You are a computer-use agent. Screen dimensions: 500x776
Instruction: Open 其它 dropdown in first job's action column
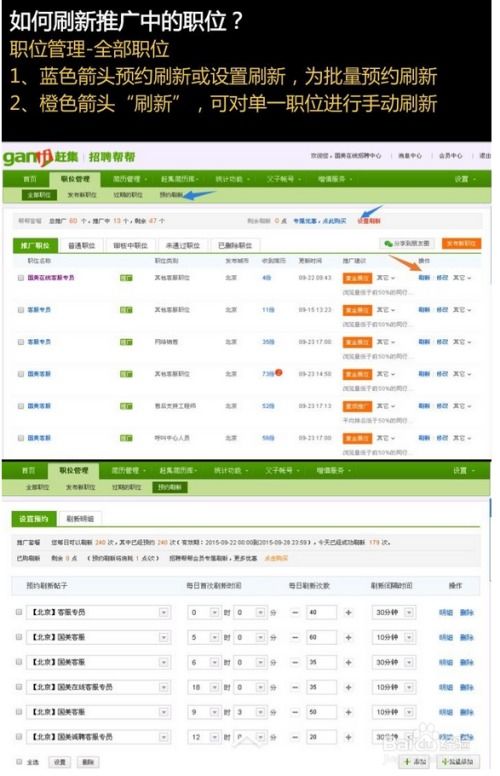pos(462,278)
